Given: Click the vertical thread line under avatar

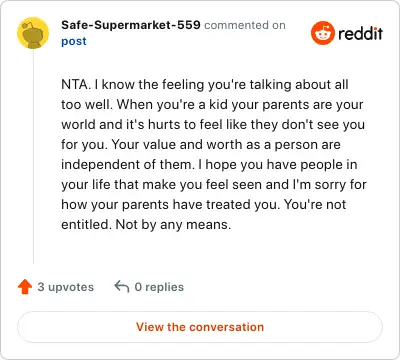Looking at the screenshot, I should click(33, 157).
